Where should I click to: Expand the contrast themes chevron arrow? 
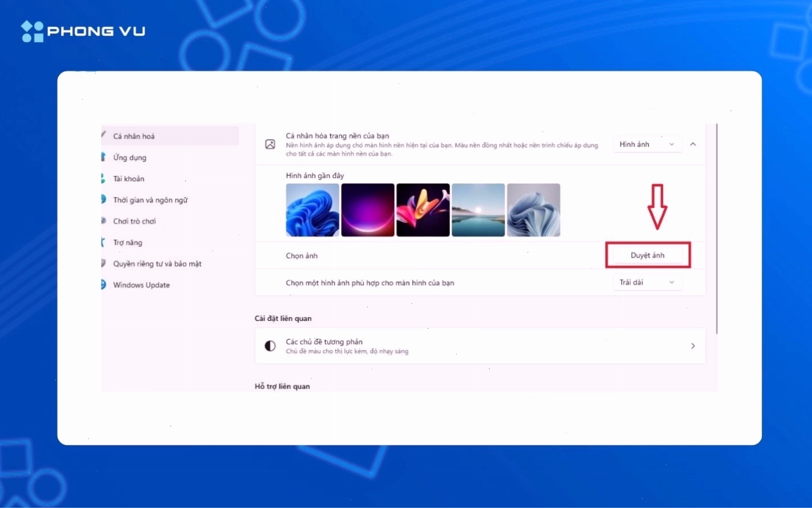pos(693,346)
